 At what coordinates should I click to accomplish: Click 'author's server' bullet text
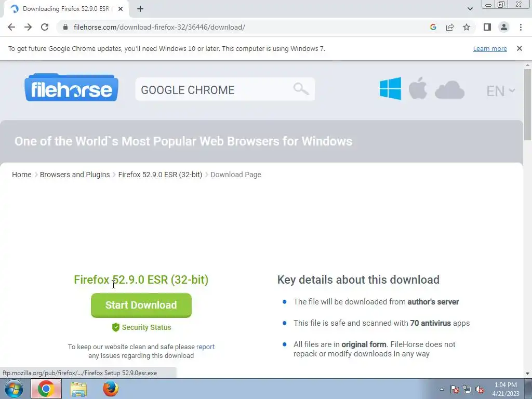point(433,302)
